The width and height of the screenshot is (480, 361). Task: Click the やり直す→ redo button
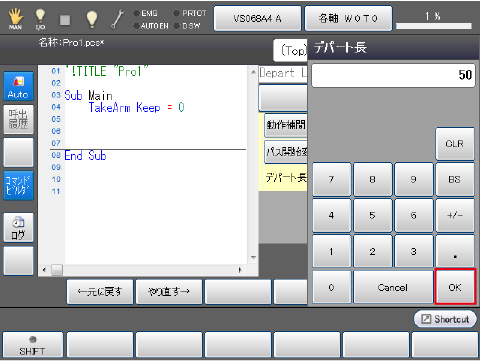click(169, 292)
